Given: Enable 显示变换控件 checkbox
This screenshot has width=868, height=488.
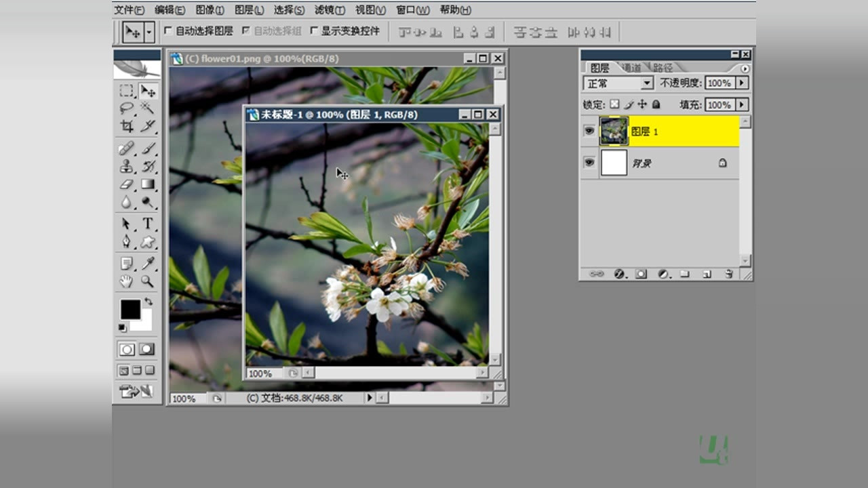Looking at the screenshot, I should [314, 31].
